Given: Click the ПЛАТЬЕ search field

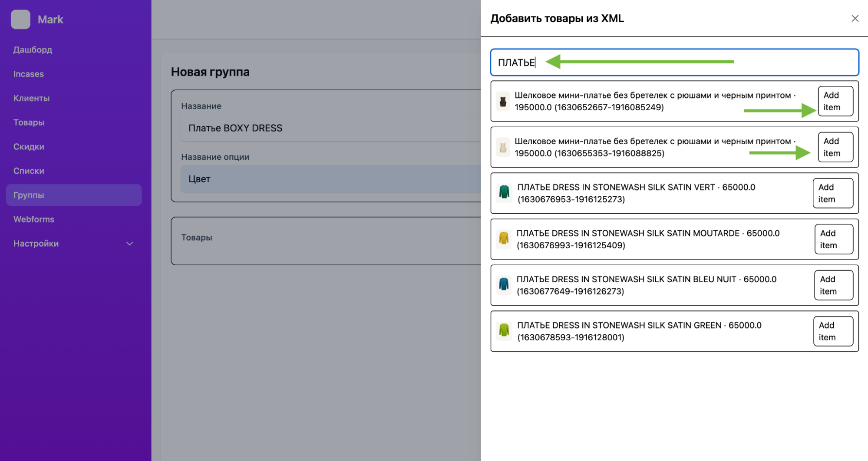Looking at the screenshot, I should 674,63.
